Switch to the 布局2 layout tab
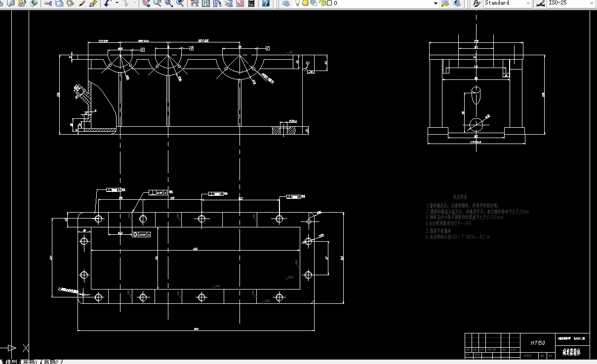The width and height of the screenshot is (597, 364). [52, 362]
